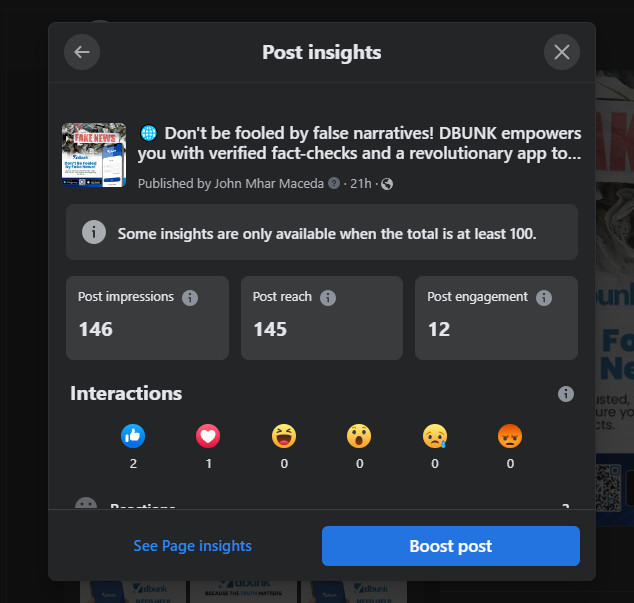Click the Post reach card
634x603 pixels.
coord(321,318)
